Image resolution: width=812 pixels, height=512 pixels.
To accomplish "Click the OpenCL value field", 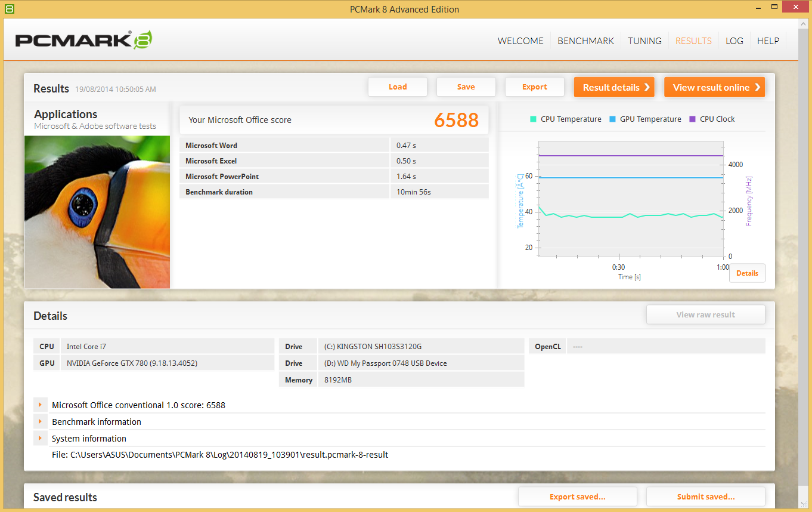I will pos(666,346).
